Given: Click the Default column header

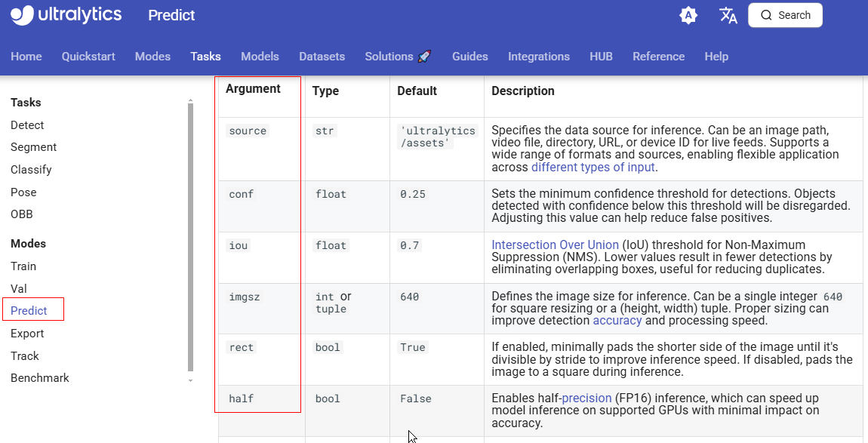Looking at the screenshot, I should [417, 91].
